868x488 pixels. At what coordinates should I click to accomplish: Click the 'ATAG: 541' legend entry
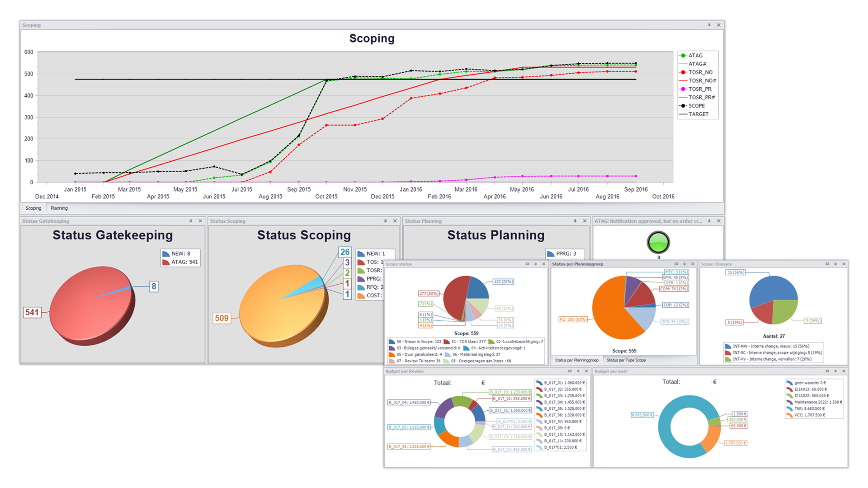point(180,262)
